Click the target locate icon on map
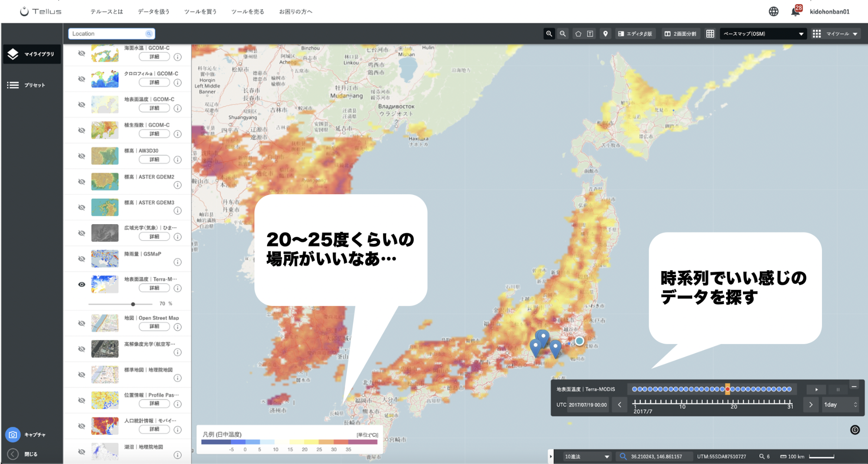 855,430
